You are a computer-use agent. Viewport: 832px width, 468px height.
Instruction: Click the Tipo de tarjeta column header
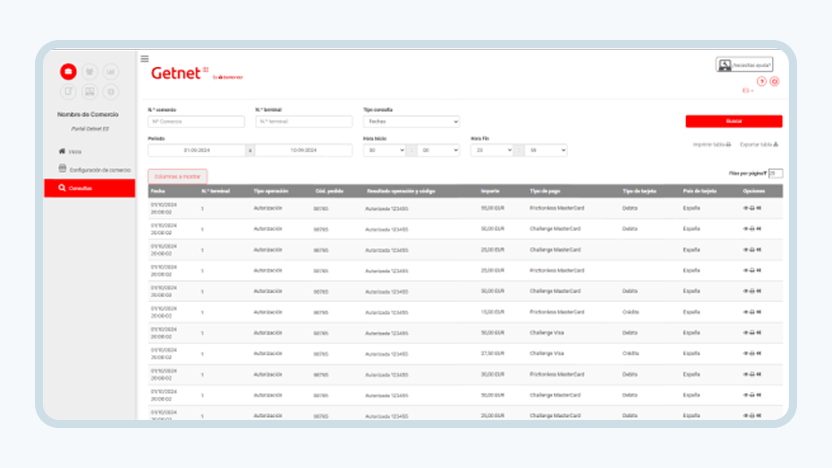point(639,191)
